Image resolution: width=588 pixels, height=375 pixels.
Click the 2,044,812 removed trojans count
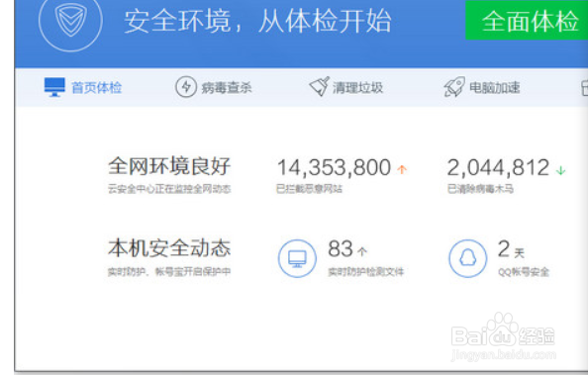[498, 167]
